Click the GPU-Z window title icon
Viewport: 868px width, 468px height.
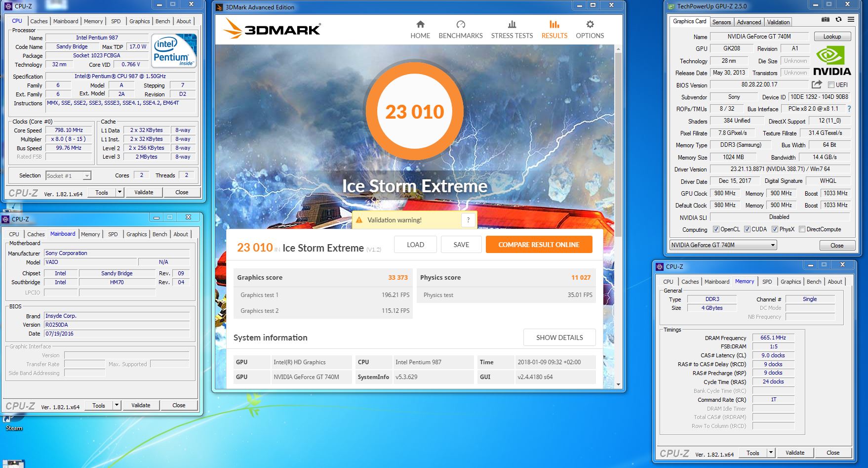671,6
